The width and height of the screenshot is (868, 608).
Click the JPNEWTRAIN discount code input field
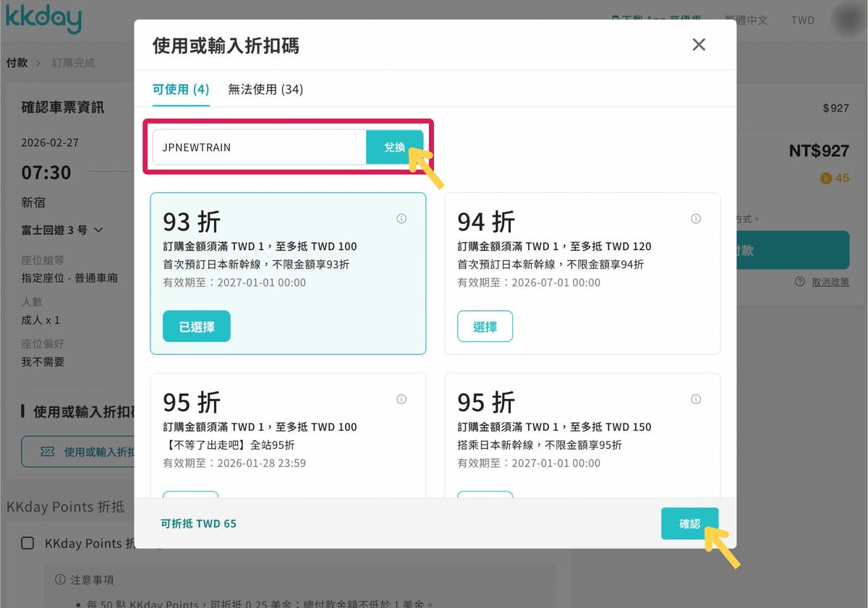pyautogui.click(x=259, y=147)
